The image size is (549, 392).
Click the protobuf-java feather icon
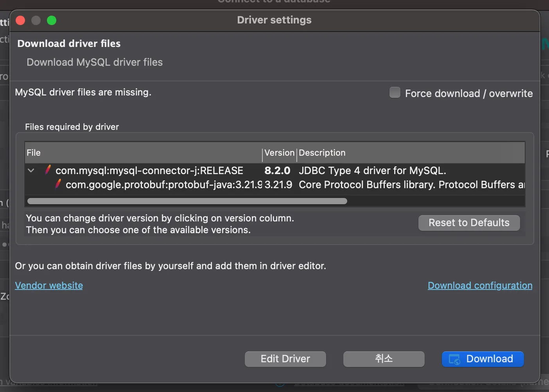coord(58,184)
